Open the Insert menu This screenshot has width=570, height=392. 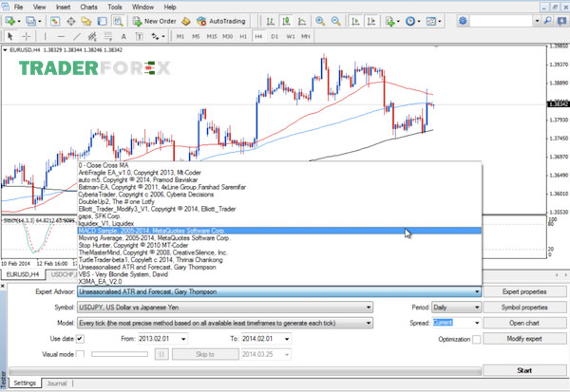(x=63, y=7)
